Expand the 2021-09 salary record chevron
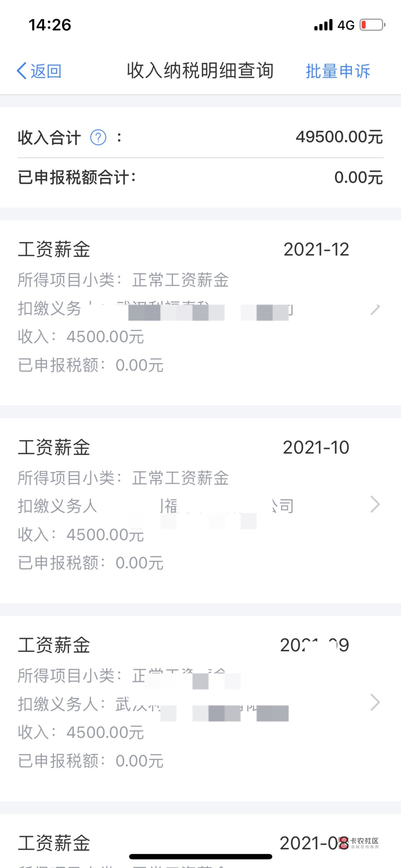Viewport: 401px width, 868px height. pyautogui.click(x=375, y=702)
